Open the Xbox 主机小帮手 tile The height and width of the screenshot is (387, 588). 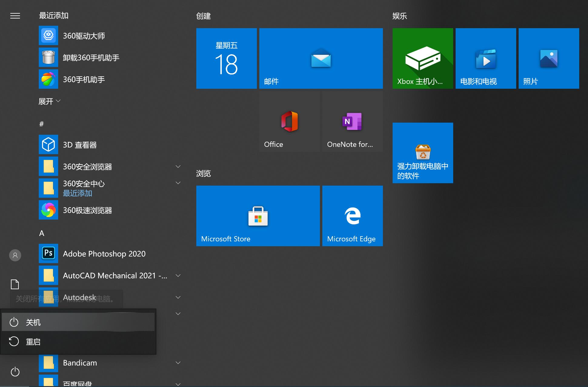point(423,58)
